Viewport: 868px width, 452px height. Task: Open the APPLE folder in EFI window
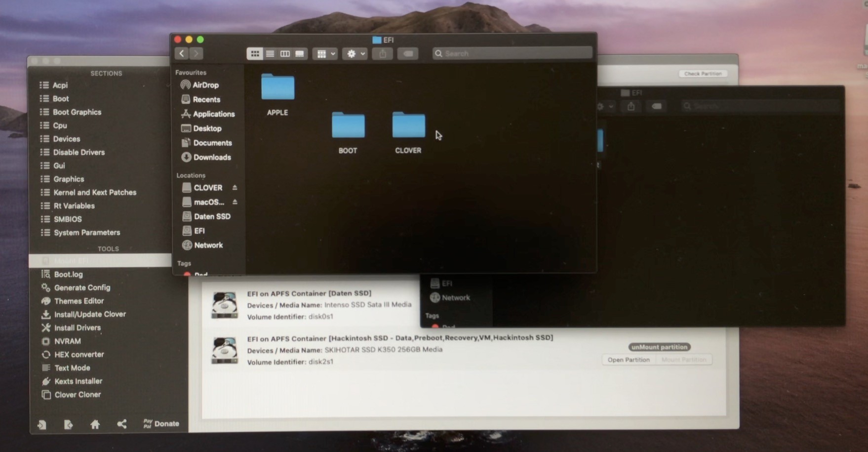[x=277, y=87]
